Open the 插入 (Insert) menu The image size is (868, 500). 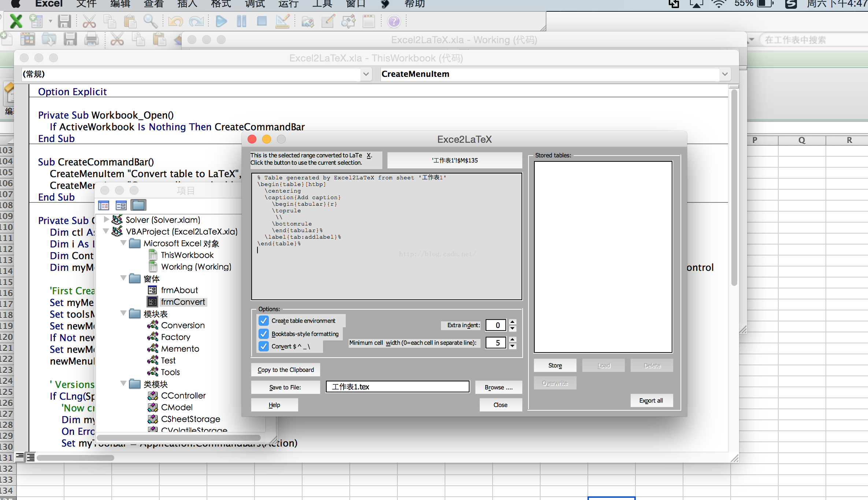(x=187, y=4)
